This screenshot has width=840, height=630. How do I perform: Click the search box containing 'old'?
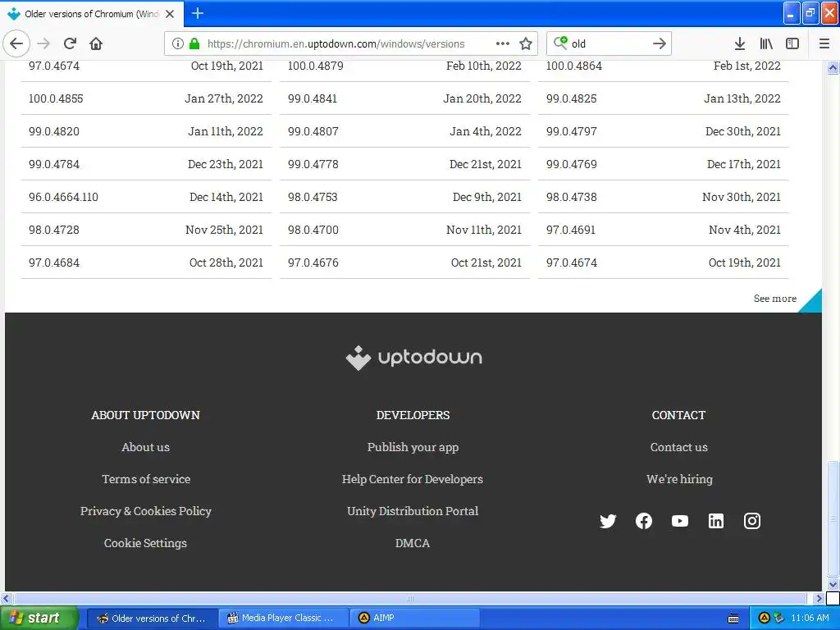609,43
